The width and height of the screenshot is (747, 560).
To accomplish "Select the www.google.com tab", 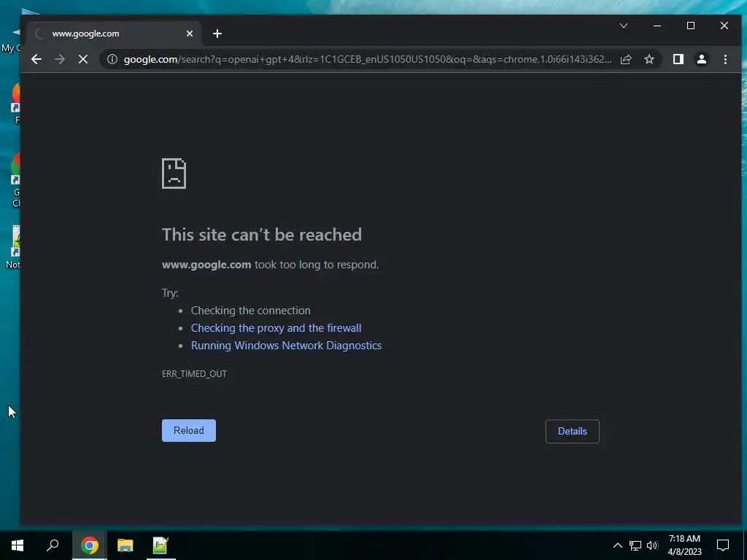I will click(113, 34).
